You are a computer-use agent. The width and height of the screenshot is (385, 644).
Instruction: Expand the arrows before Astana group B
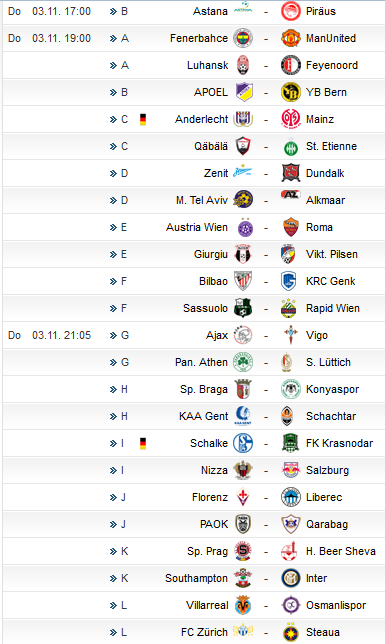click(x=113, y=12)
